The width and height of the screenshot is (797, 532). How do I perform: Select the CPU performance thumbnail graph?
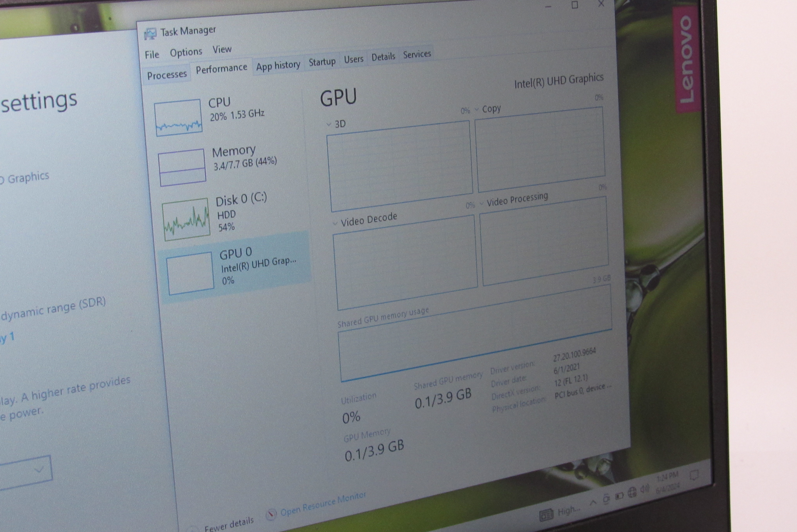pos(178,117)
